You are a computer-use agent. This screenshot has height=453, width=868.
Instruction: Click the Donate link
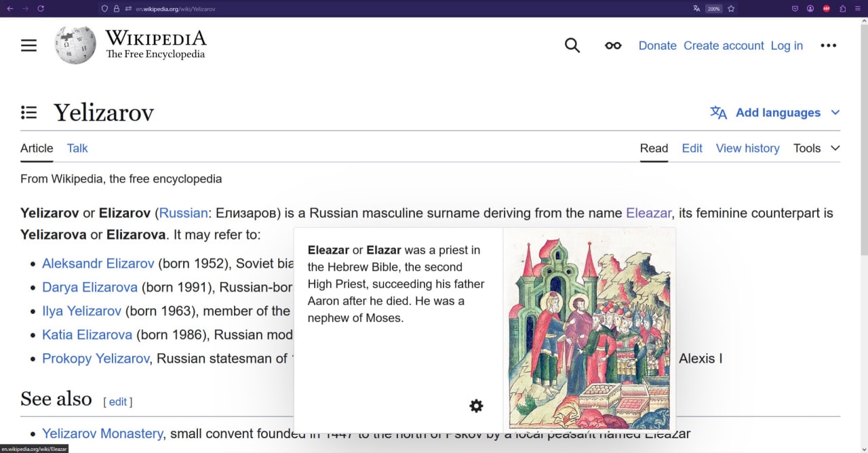[x=658, y=45]
